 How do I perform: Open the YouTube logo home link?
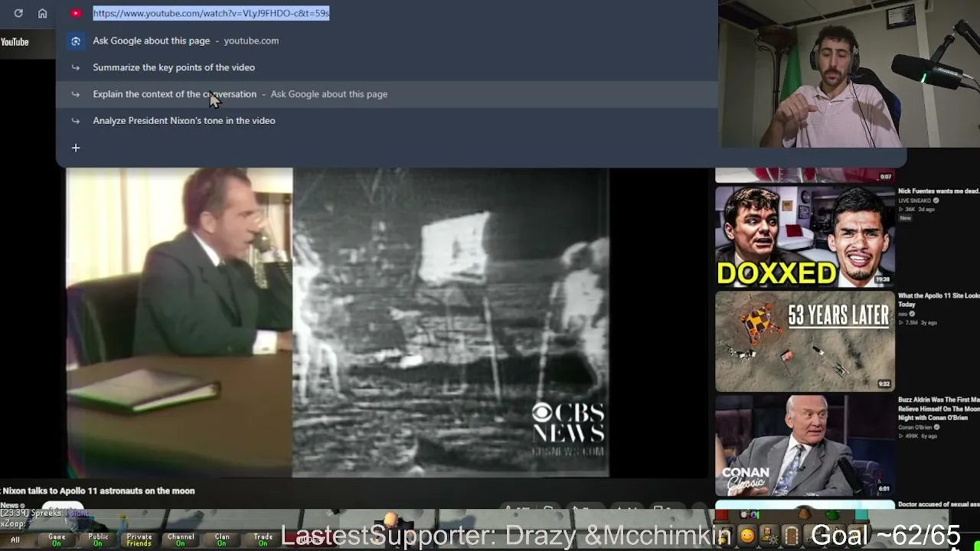pyautogui.click(x=15, y=42)
